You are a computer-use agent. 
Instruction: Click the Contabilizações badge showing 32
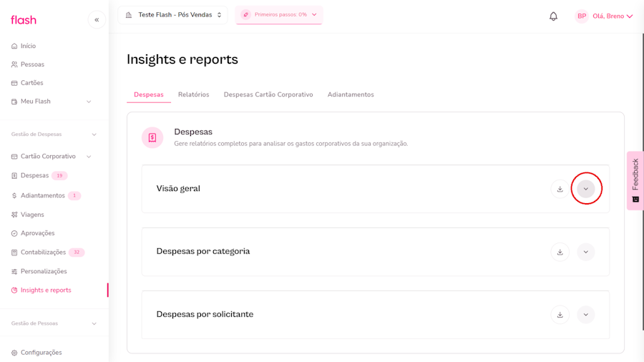pos(77,253)
